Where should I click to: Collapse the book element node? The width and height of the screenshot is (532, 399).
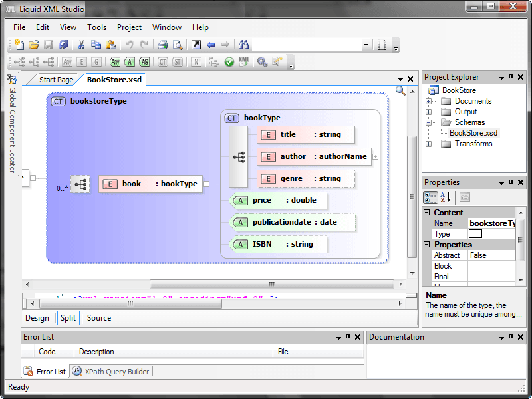coord(206,184)
